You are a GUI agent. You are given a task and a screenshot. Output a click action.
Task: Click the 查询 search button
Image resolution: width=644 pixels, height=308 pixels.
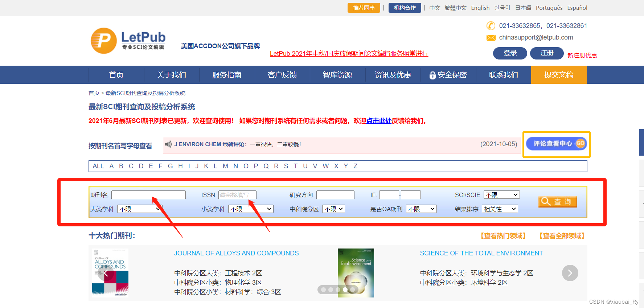[558, 201]
